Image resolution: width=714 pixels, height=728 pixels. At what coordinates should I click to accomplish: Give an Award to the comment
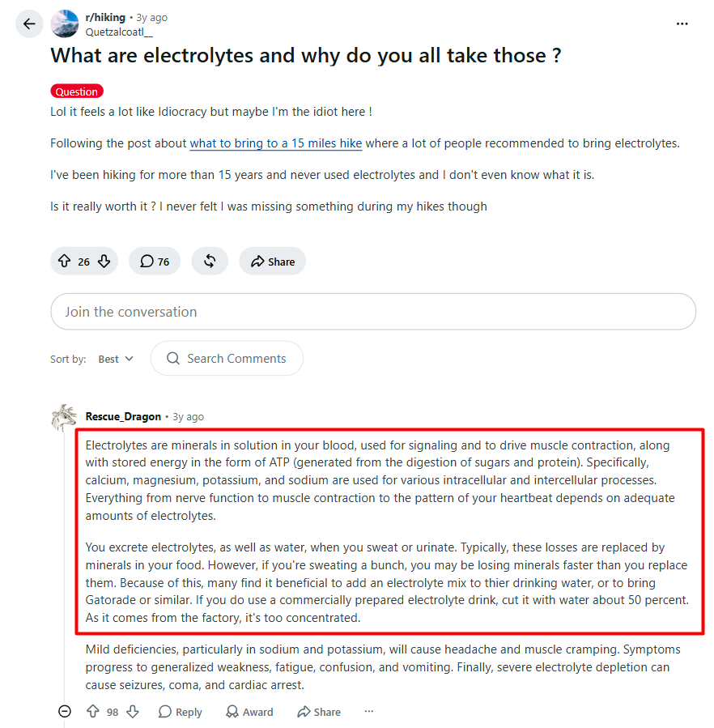tap(249, 712)
